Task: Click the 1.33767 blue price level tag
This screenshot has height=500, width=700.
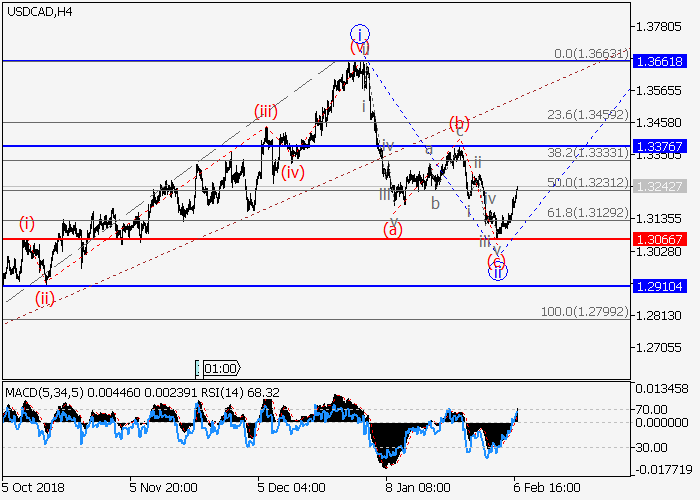Action: (660, 146)
